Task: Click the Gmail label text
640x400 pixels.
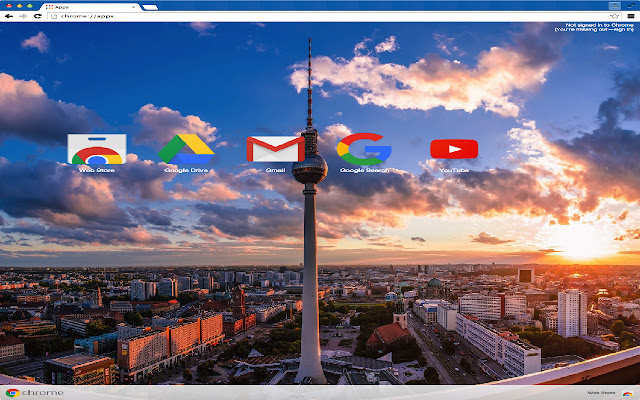Action: point(276,170)
